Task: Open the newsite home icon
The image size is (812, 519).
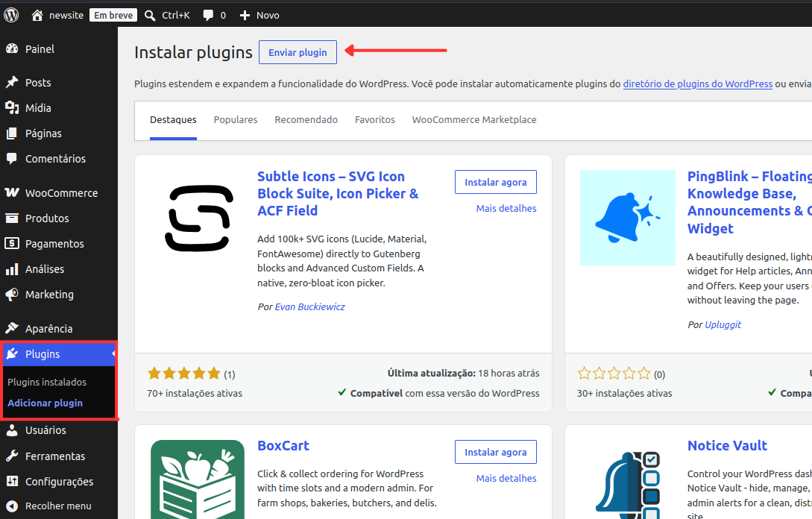Action: tap(37, 16)
